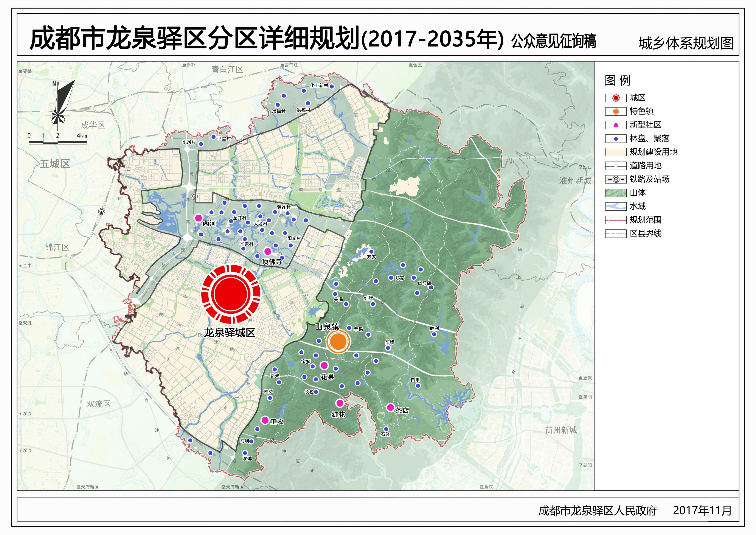Select the blue dot above 万家

coord(371,251)
